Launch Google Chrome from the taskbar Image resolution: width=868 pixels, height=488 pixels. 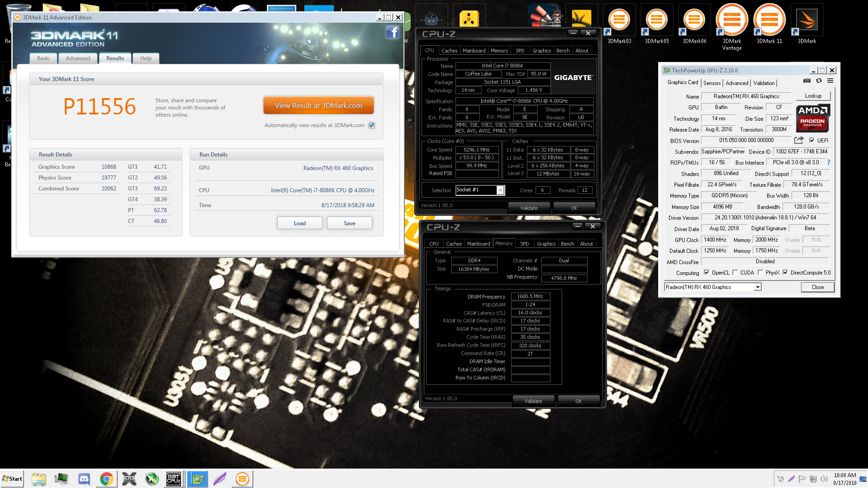[x=107, y=479]
